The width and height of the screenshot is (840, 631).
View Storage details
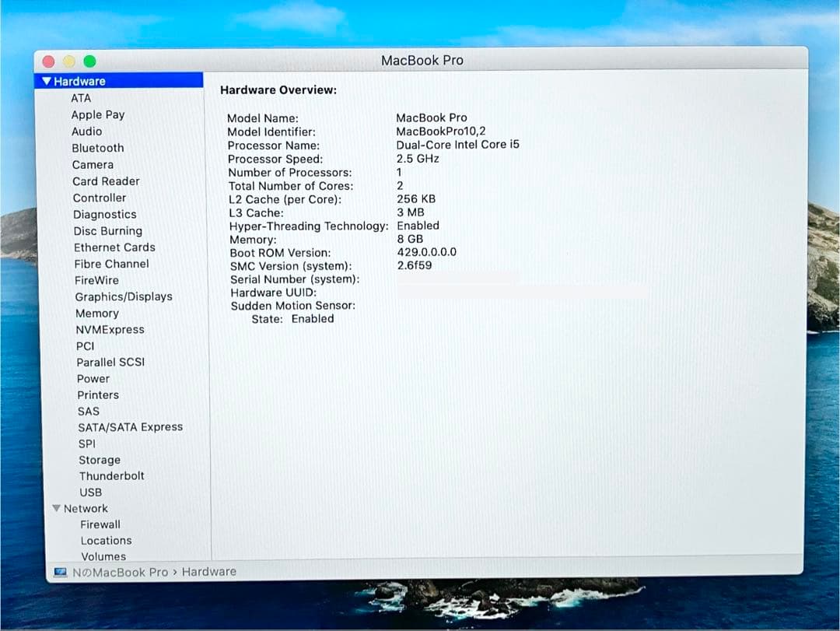[x=100, y=459]
